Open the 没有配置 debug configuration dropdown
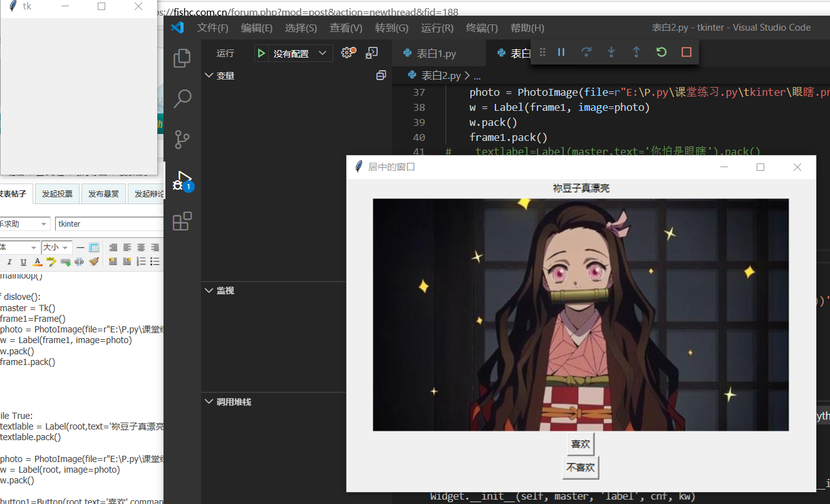The height and width of the screenshot is (504, 830). (x=301, y=54)
